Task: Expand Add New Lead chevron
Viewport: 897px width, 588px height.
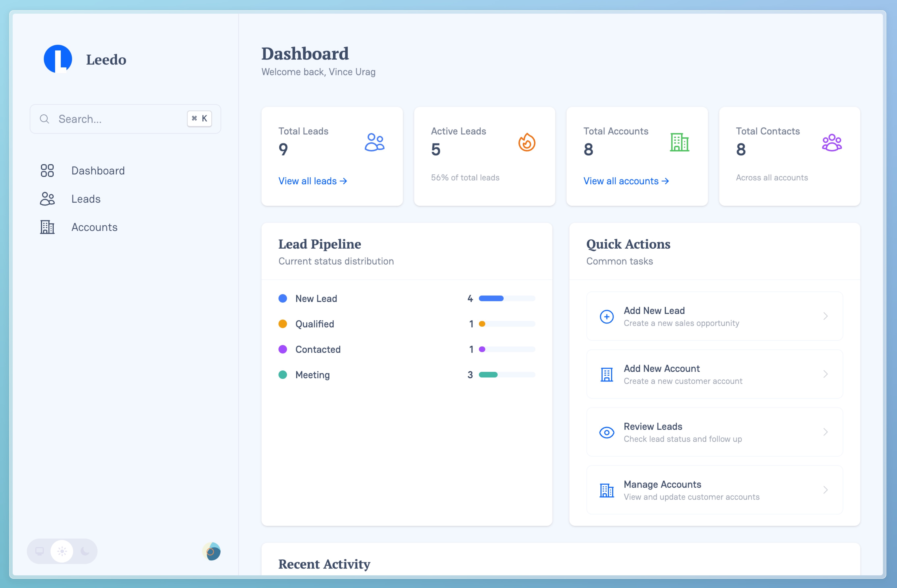Action: [x=825, y=316]
